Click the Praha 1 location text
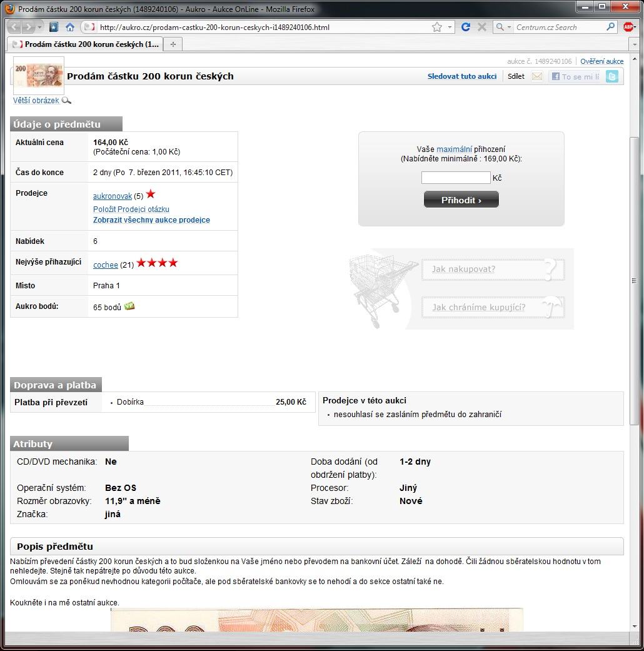The width and height of the screenshot is (644, 651). pos(106,286)
